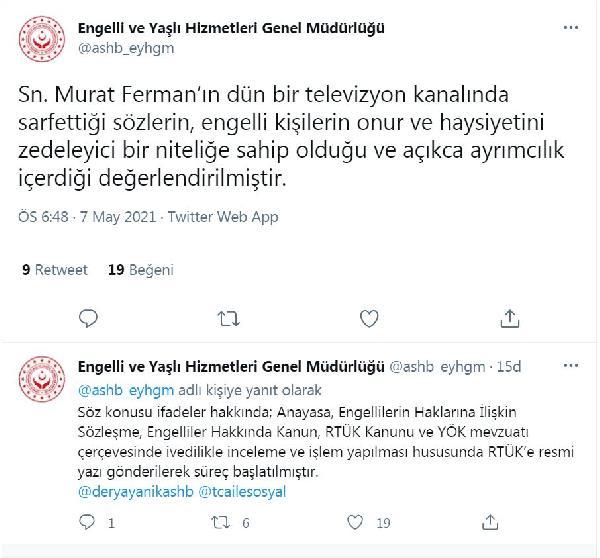The width and height of the screenshot is (600, 558).
Task: Click the account name heading on main tweet
Action: (x=231, y=28)
